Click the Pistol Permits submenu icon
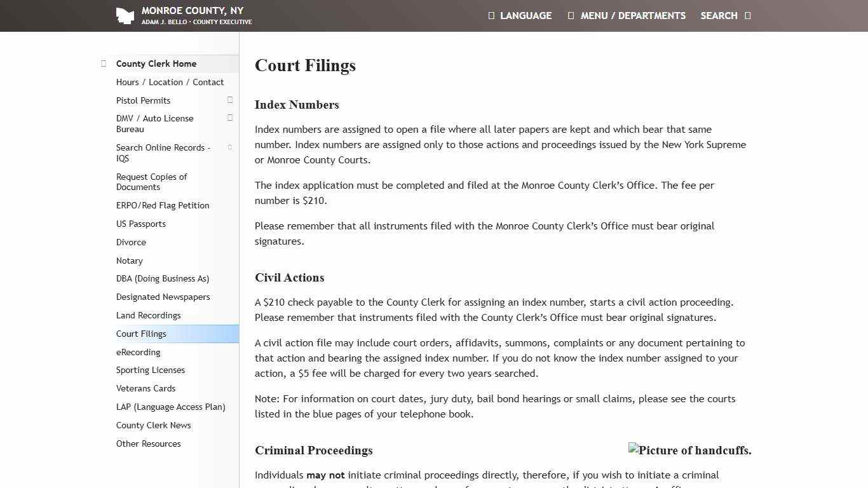The width and height of the screenshot is (868, 488). (229, 100)
